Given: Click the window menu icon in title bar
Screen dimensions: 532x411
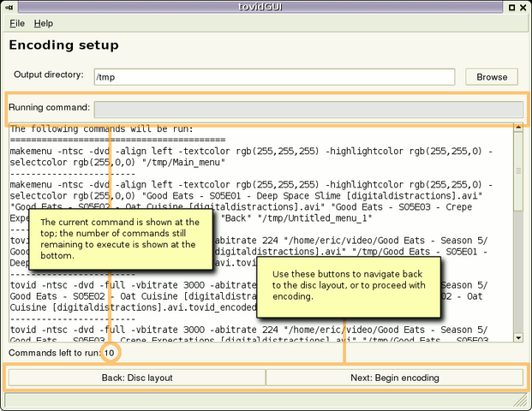Looking at the screenshot, I should click(9, 7).
